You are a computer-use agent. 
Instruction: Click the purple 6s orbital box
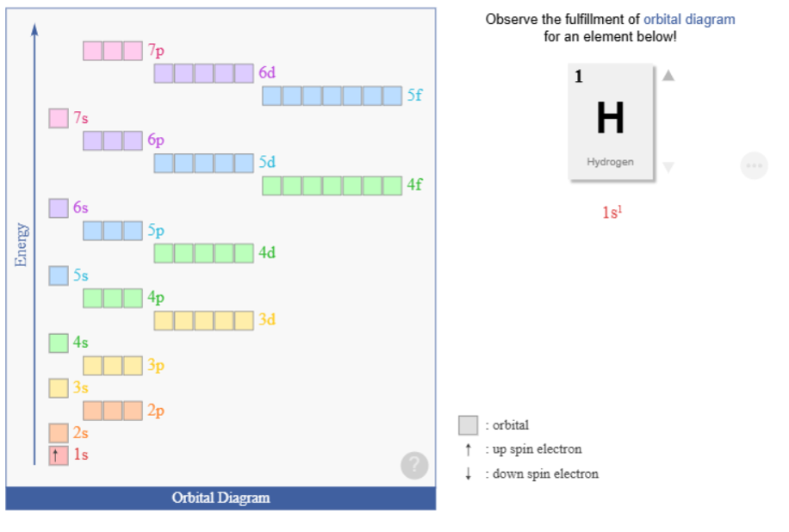(59, 207)
